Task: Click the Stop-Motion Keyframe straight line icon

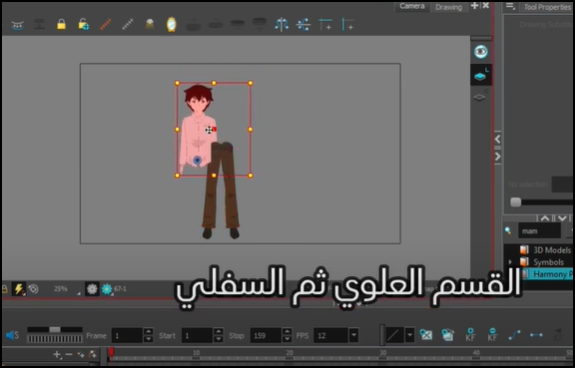Action: 536,335
